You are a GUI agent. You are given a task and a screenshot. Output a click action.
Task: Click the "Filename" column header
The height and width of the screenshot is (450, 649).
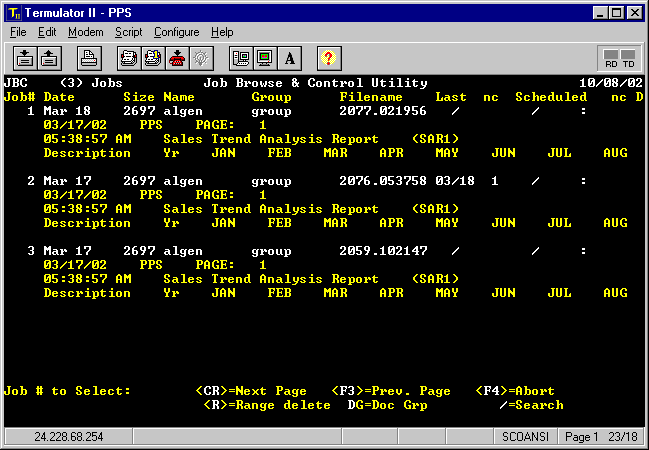tap(371, 97)
